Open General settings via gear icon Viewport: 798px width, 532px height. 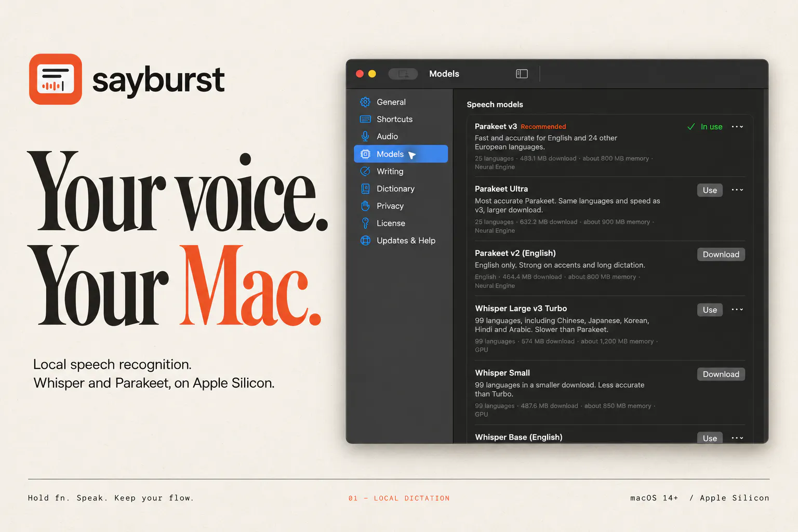click(365, 102)
